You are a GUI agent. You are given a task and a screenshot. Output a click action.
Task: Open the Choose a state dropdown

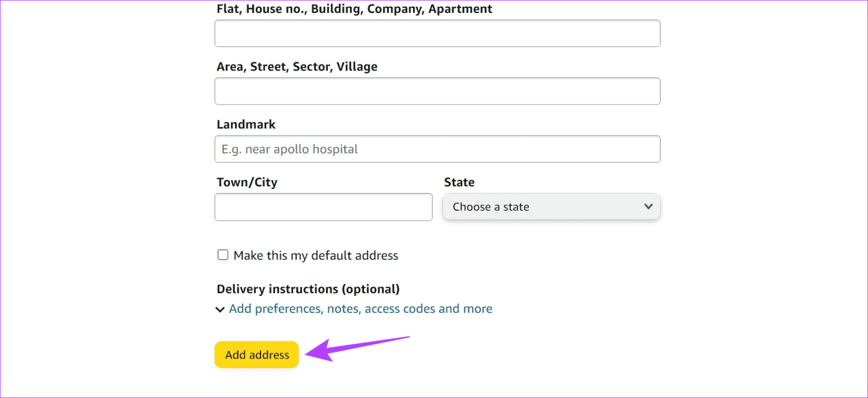551,207
